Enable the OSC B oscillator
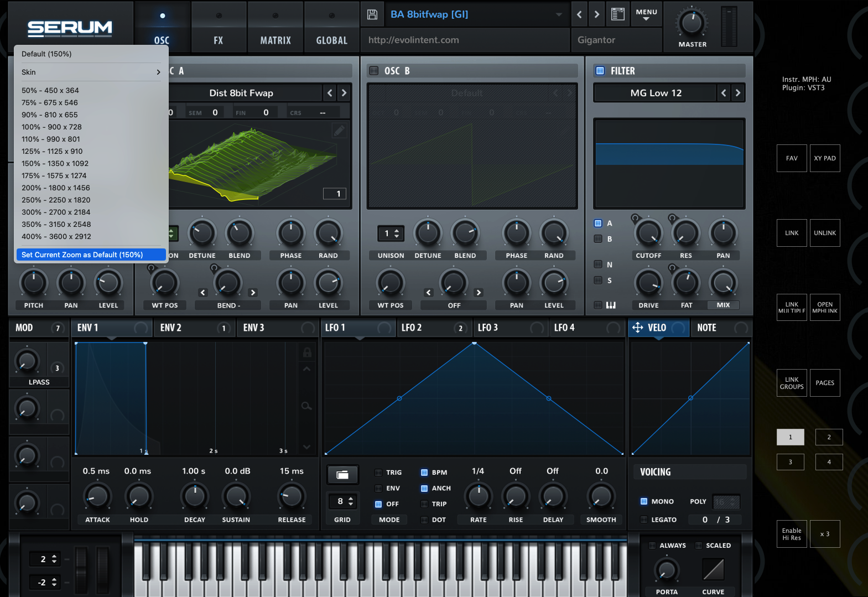Screen dimensions: 868x597 pyautogui.click(x=374, y=71)
